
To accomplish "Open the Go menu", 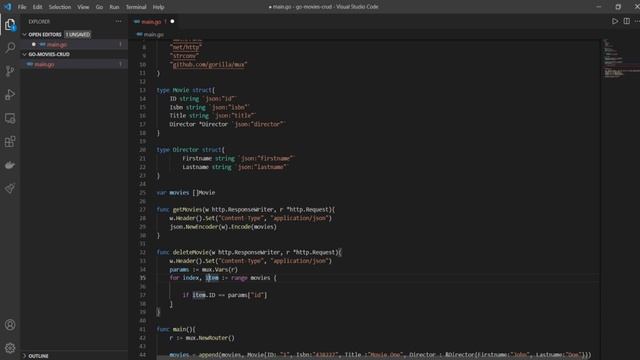I will click(x=99, y=7).
